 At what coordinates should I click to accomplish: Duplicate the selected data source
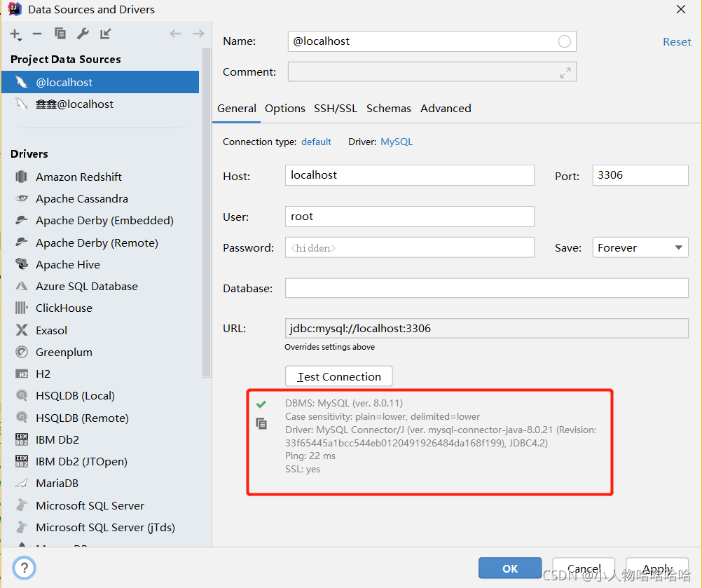click(x=60, y=34)
